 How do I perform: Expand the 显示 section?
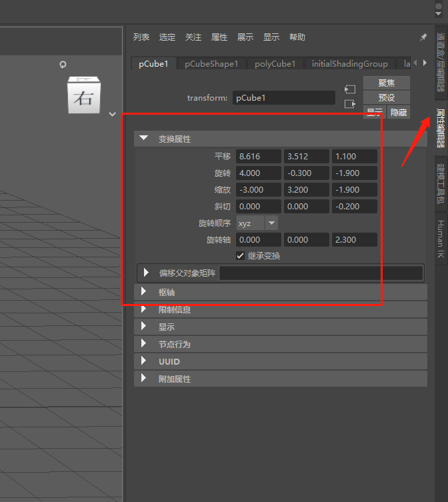coord(144,326)
